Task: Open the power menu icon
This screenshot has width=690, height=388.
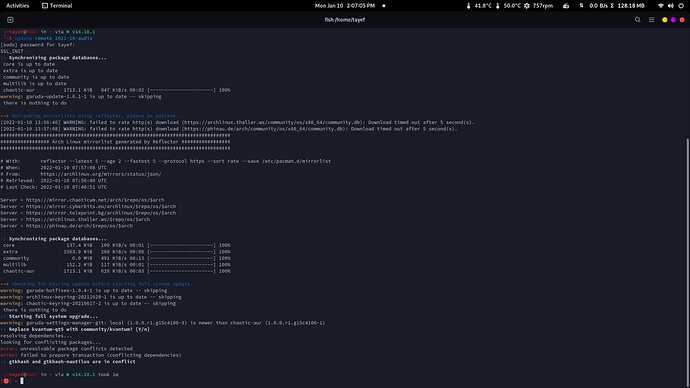Action: (681, 6)
